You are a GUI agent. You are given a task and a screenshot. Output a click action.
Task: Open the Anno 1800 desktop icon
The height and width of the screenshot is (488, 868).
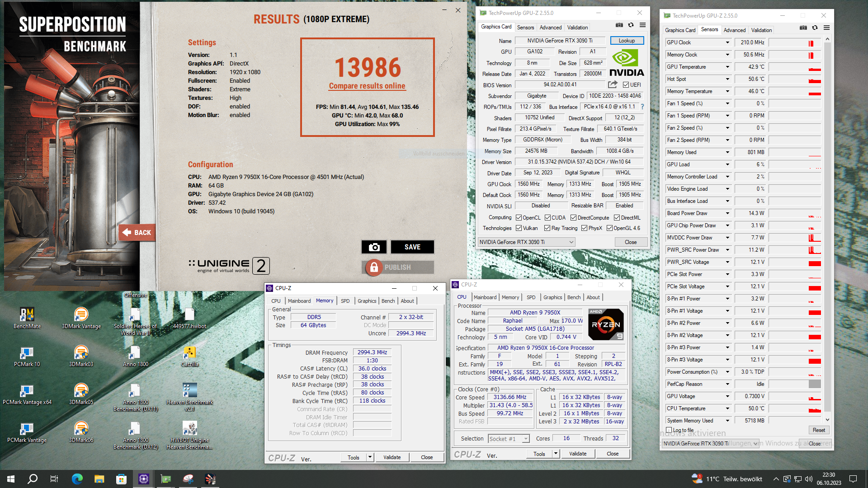click(136, 356)
